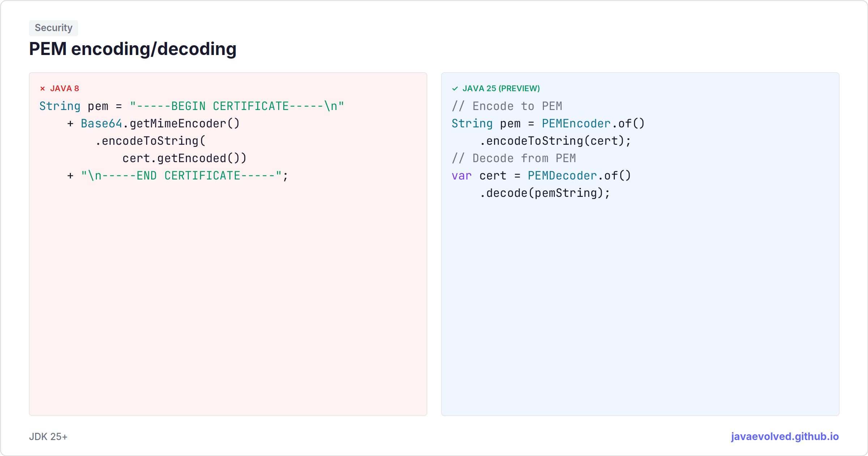This screenshot has height=456, width=868.
Task: Click .encodeToString(cert) in new code
Action: click(x=555, y=141)
